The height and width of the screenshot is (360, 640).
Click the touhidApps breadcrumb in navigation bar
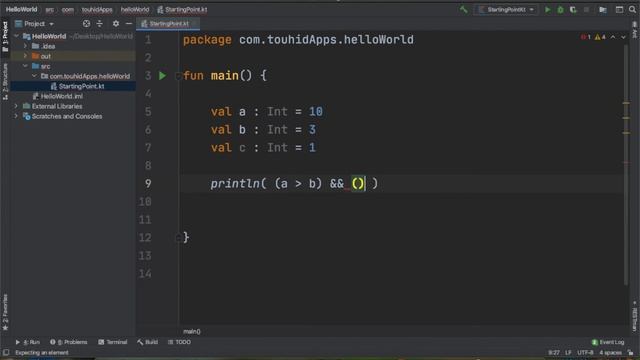tap(97, 9)
